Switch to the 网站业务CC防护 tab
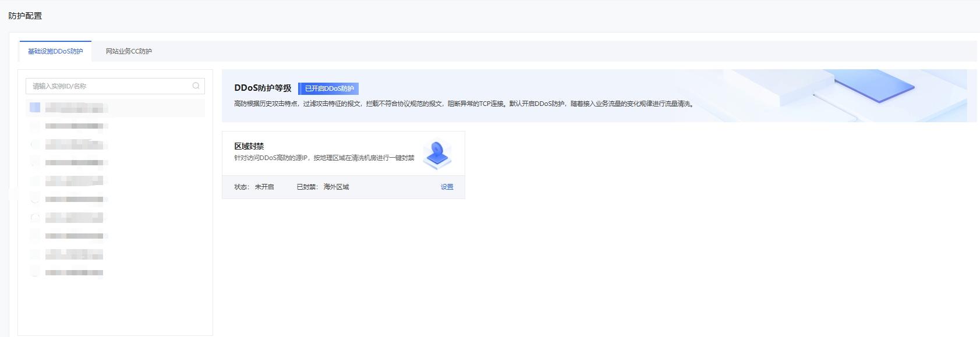Screen dimensions: 980x337 coord(129,51)
